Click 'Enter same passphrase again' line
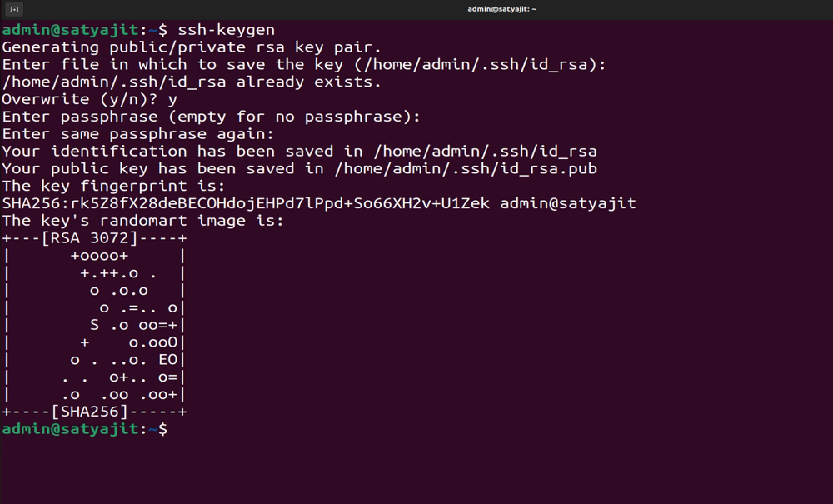Screen dimensions: 833x504 pyautogui.click(x=138, y=134)
